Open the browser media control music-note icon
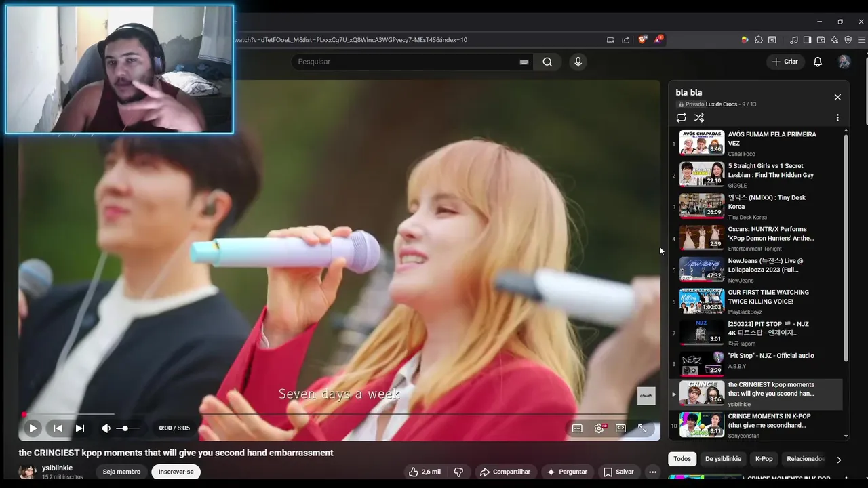 click(x=794, y=40)
